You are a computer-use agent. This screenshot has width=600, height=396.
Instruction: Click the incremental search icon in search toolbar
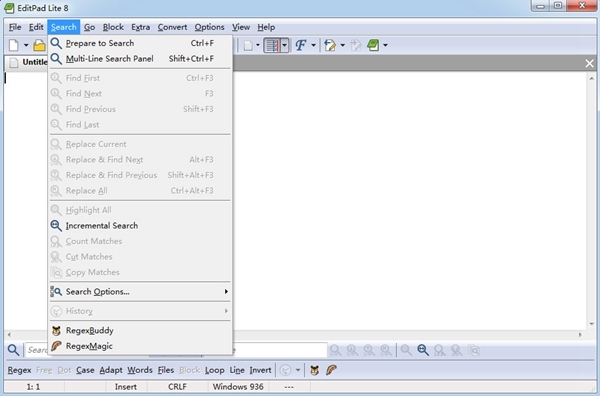(x=423, y=350)
